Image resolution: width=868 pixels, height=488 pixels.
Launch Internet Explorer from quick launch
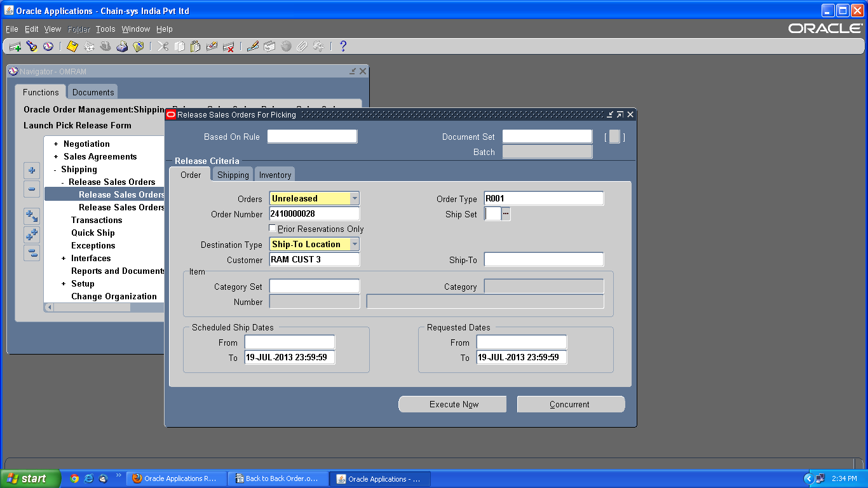(89, 478)
